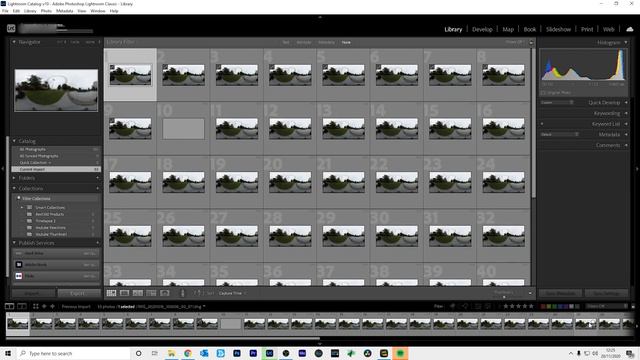Toggle the Original Photo checkbox under histogram
The width and height of the screenshot is (640, 360).
point(543,93)
